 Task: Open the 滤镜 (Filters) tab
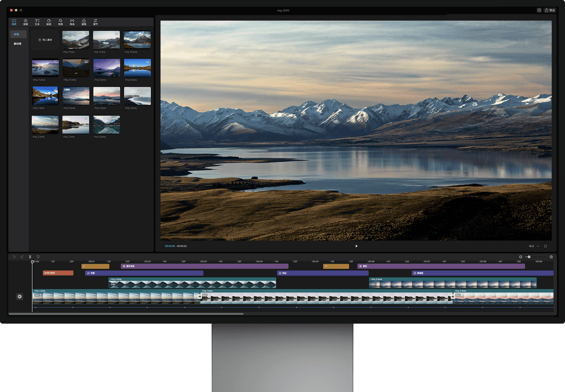(x=84, y=22)
